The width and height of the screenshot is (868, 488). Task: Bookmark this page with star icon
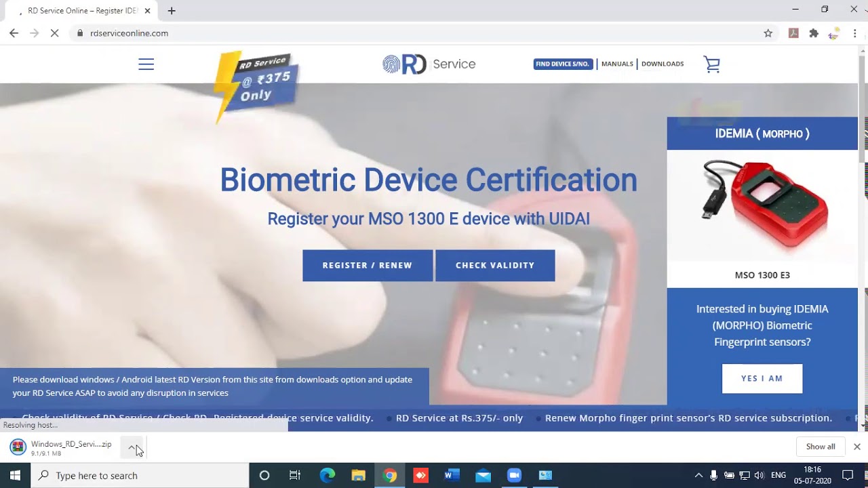pyautogui.click(x=768, y=33)
